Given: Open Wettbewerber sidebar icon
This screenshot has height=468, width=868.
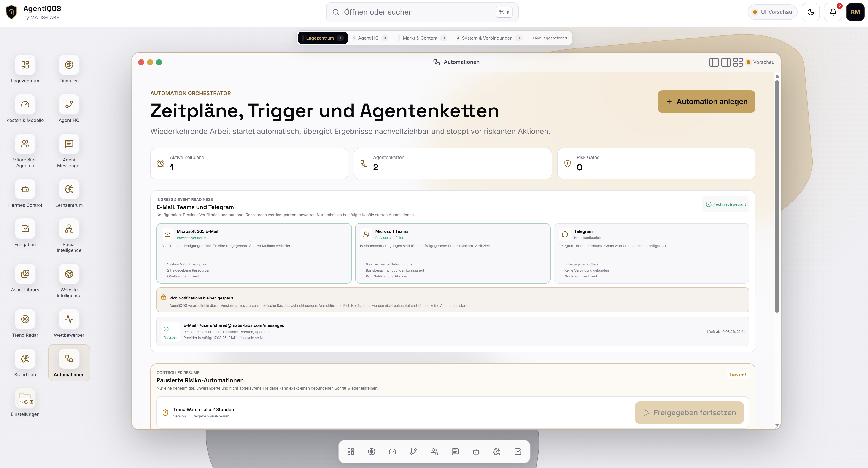Looking at the screenshot, I should (x=69, y=319).
